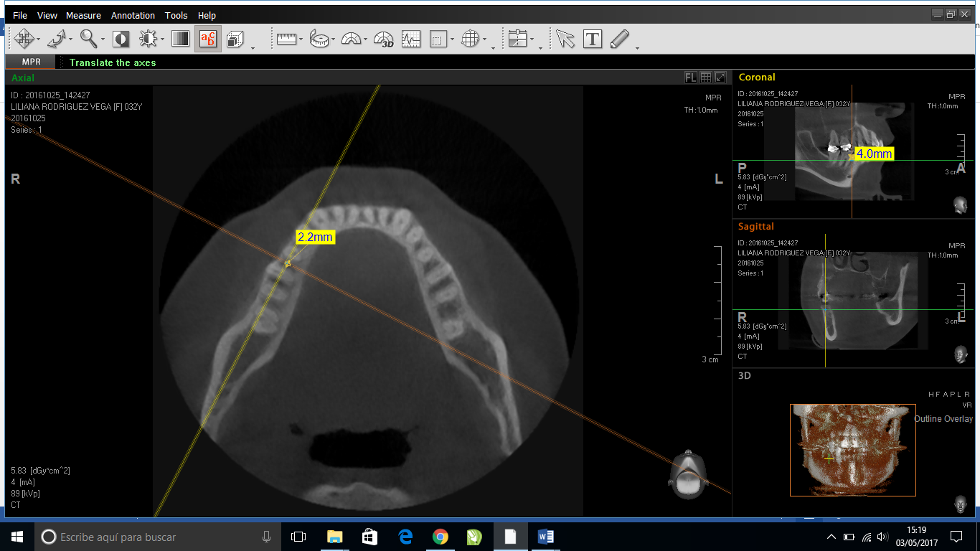Open the Measure menu
This screenshot has width=980, height=551.
(x=83, y=15)
